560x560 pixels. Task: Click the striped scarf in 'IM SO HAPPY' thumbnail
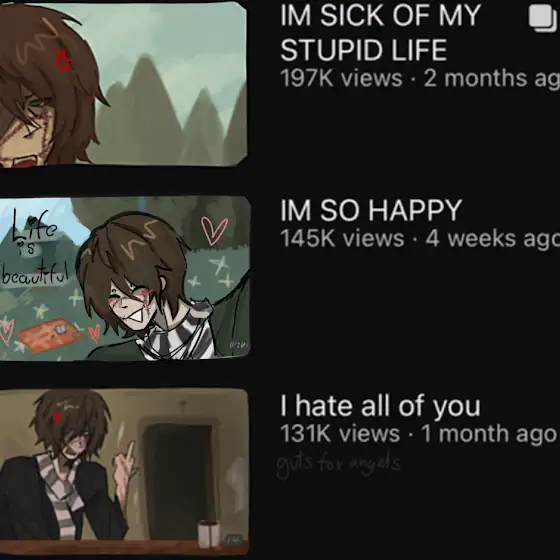tap(179, 334)
